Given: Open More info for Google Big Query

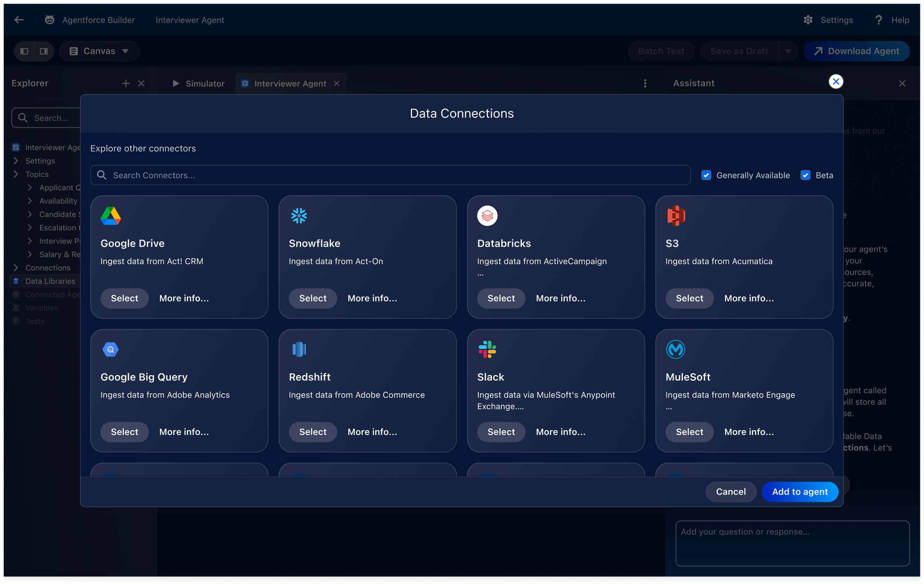Looking at the screenshot, I should [x=184, y=432].
